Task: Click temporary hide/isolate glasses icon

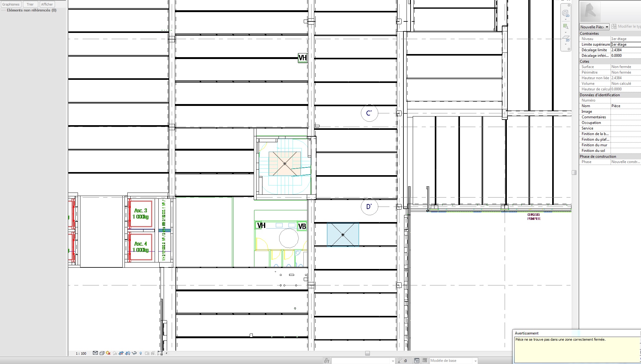Action: click(134, 353)
